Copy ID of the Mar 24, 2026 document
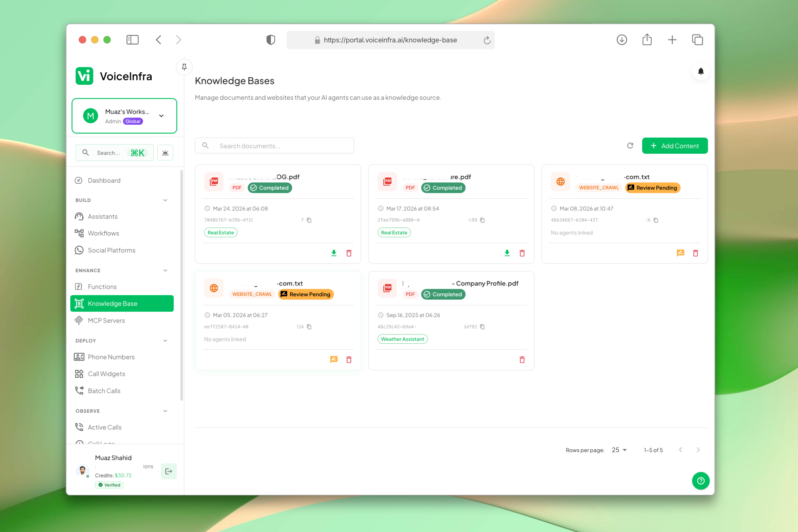This screenshot has height=532, width=798. 309,220
